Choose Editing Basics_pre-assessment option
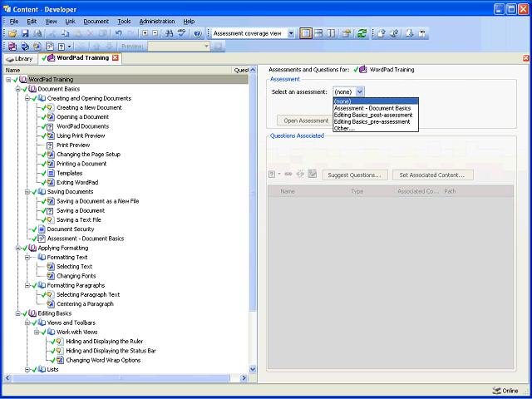532x399 pixels. [376, 121]
